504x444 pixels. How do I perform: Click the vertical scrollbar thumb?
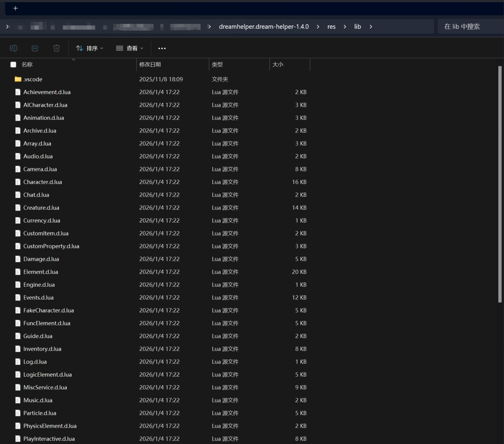tap(500, 184)
